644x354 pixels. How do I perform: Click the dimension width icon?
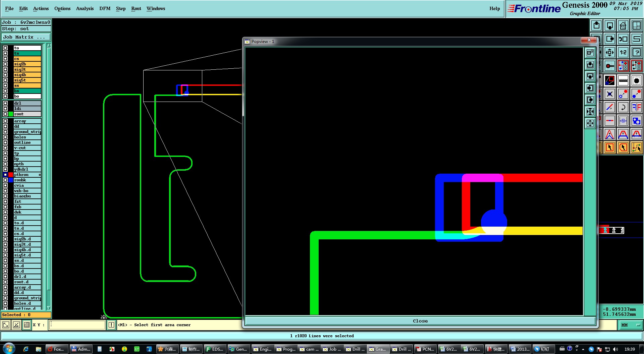click(x=623, y=121)
